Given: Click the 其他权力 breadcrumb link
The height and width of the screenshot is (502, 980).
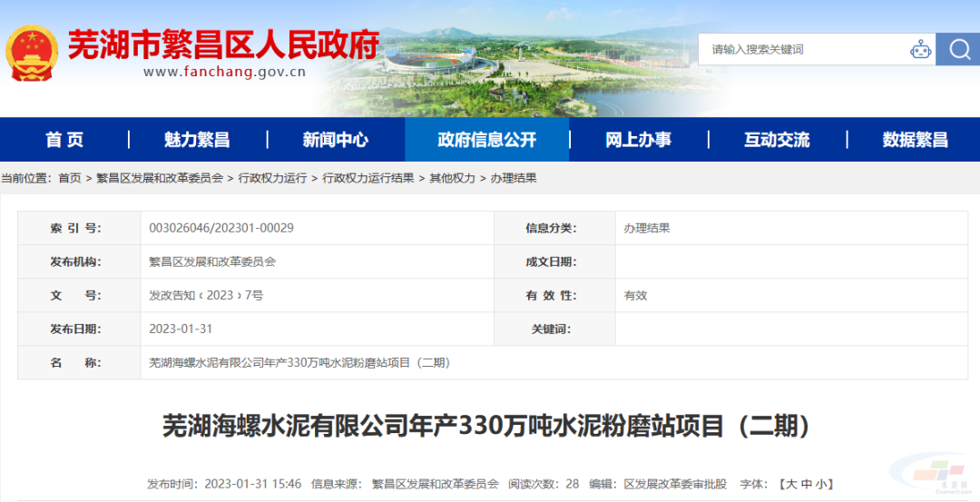Looking at the screenshot, I should 452,178.
